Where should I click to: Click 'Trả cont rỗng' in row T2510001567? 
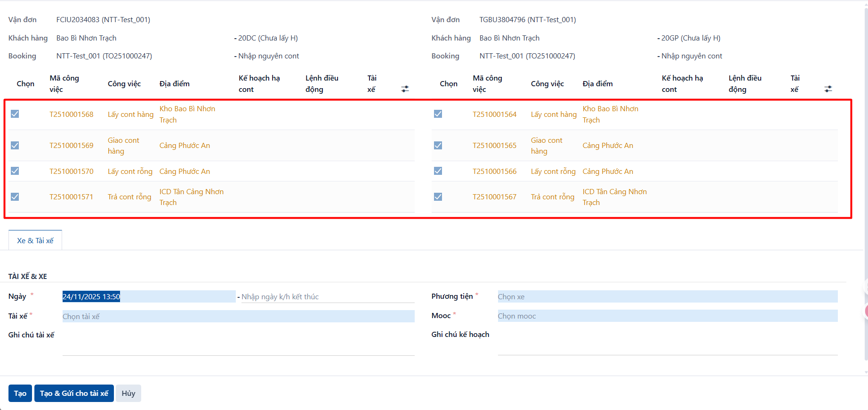point(553,197)
